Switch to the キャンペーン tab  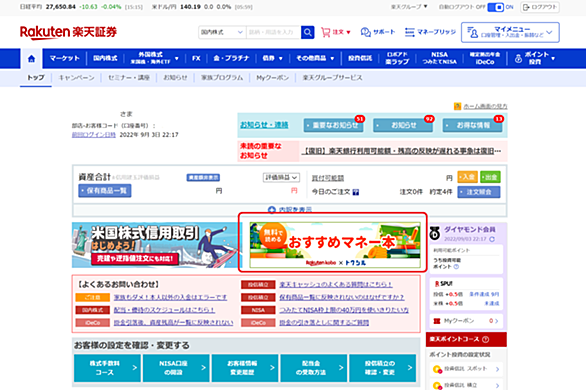76,78
